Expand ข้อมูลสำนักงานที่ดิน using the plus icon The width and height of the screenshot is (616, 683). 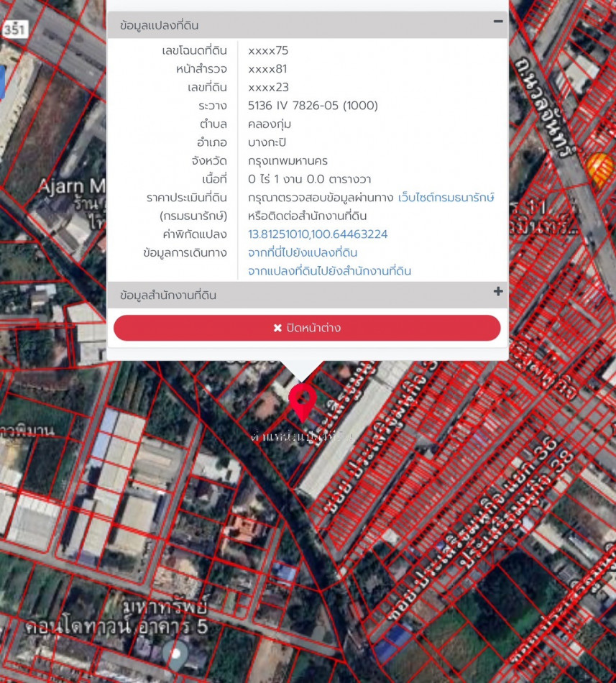tap(497, 292)
